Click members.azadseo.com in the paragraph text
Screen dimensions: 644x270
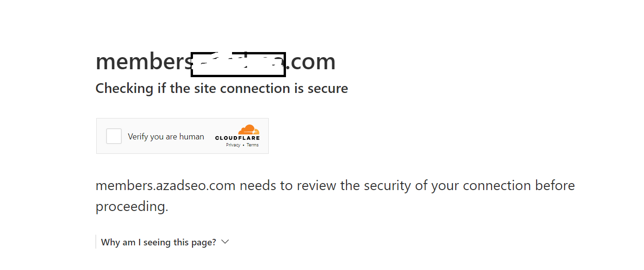pyautogui.click(x=166, y=185)
